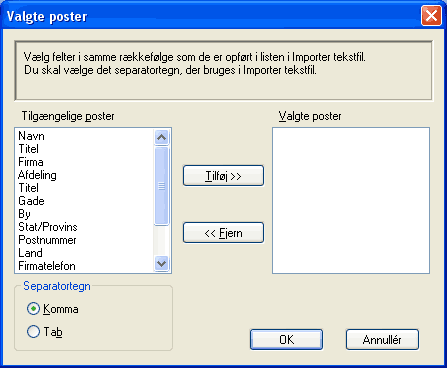Select Gade in available fields list
Screen dimensions: 447x368
(31, 201)
